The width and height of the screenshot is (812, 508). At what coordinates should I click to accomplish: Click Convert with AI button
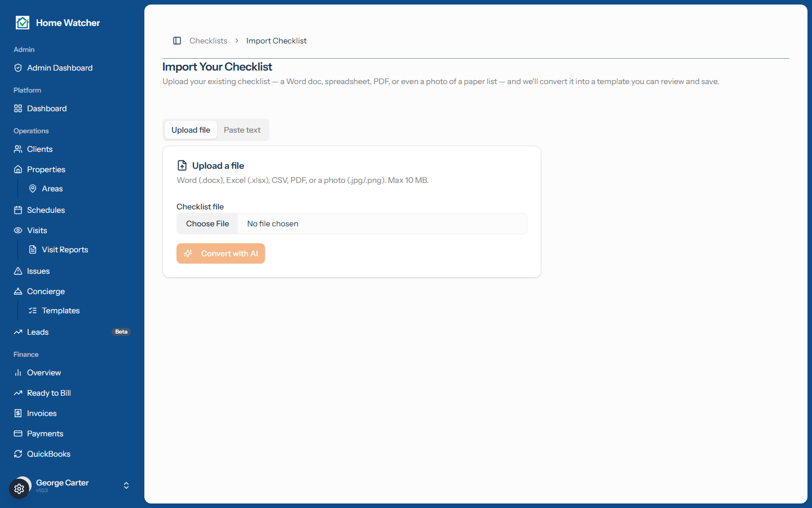coord(220,253)
